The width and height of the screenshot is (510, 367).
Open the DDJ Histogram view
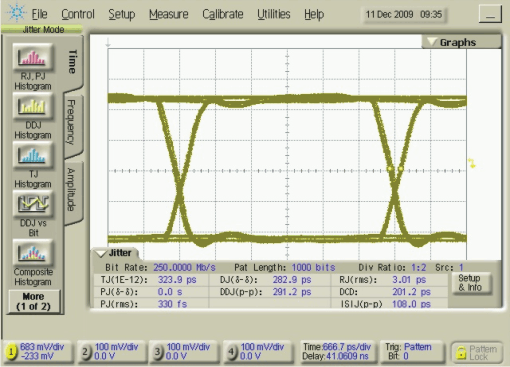(x=33, y=106)
